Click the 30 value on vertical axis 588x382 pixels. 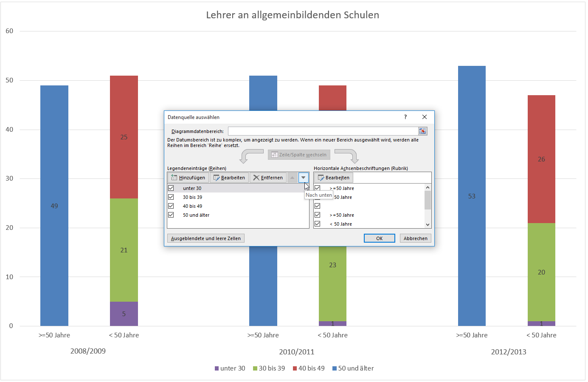[x=9, y=178]
